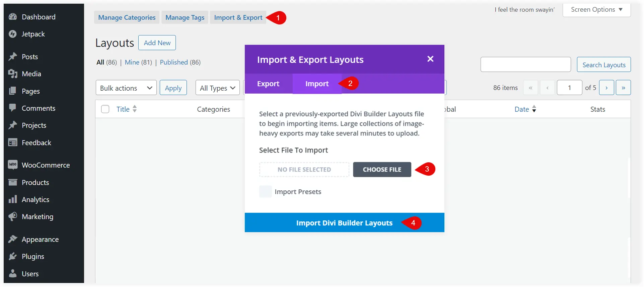Open the Manage Categories tab

pos(127,17)
